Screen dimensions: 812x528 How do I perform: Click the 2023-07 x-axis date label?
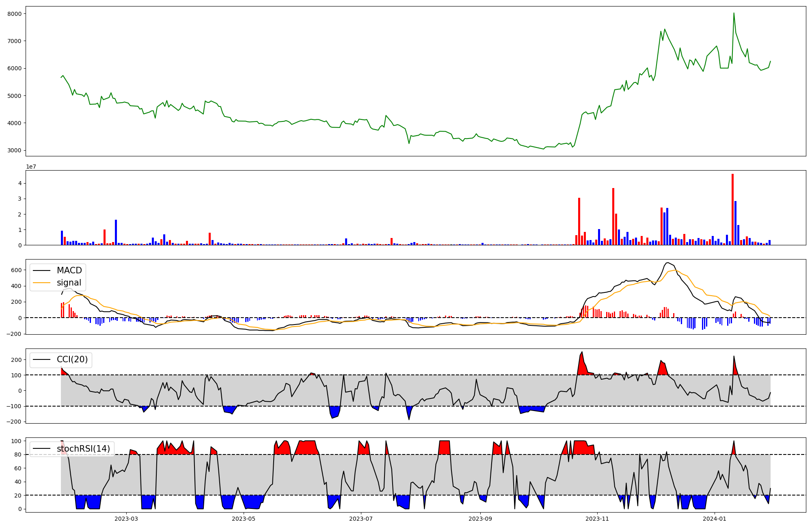point(361,519)
